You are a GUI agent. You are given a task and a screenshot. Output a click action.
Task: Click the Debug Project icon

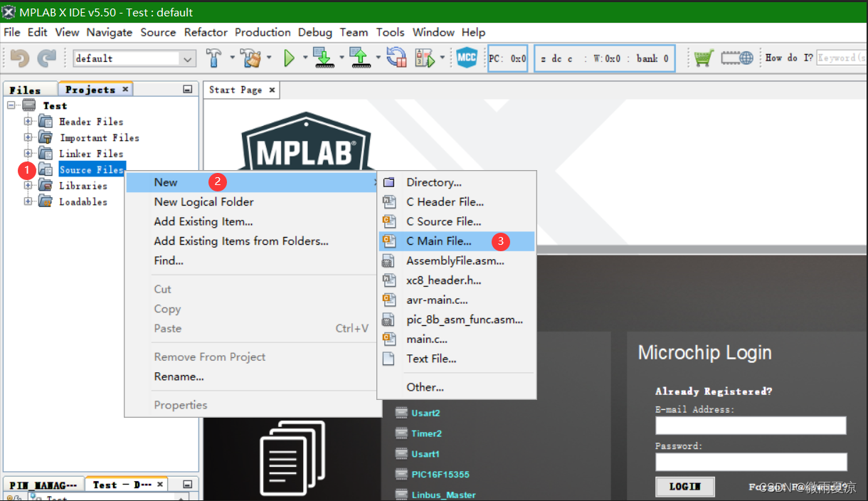[425, 58]
